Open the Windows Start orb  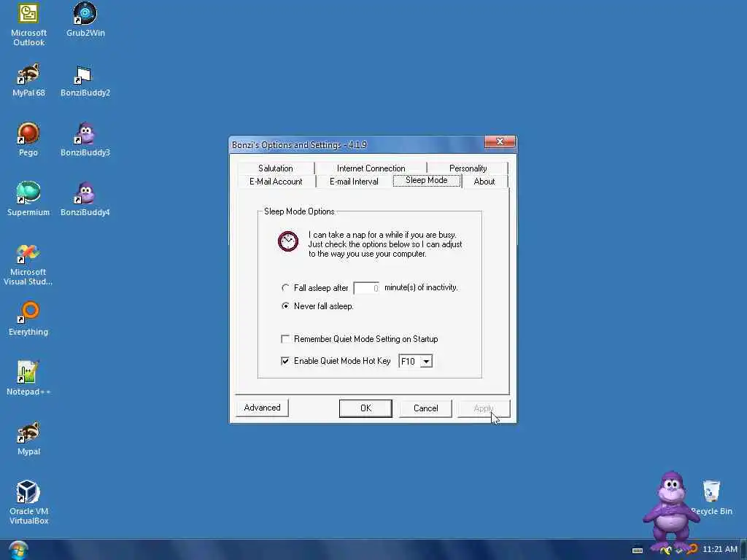coord(18,550)
